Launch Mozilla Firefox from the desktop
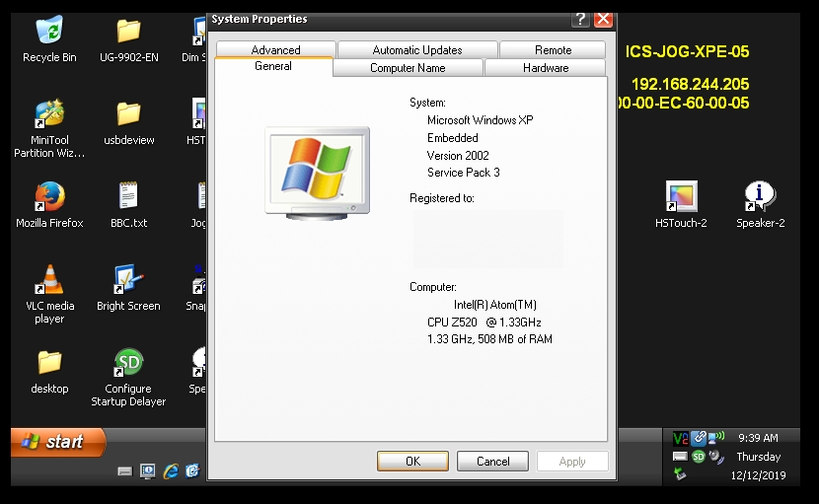This screenshot has width=819, height=504. point(49,196)
